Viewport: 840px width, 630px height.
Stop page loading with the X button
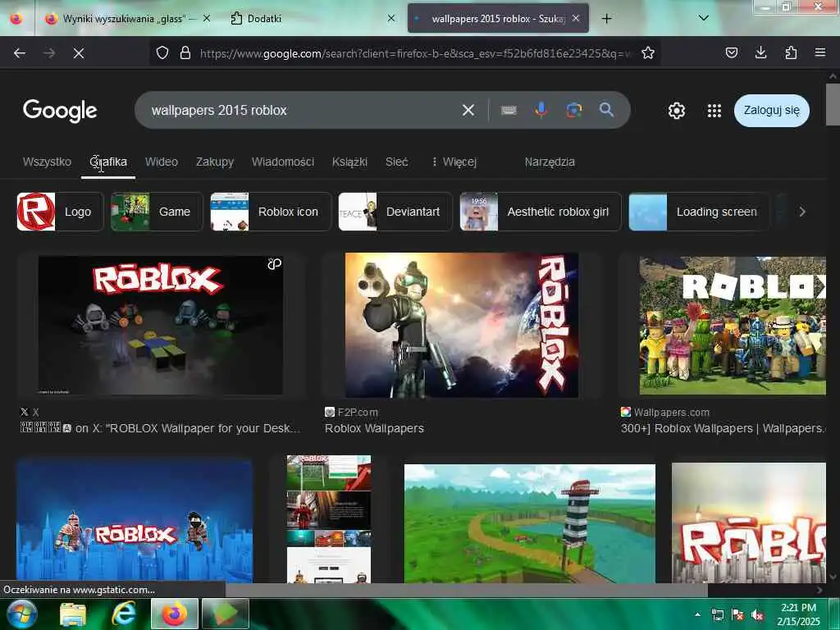click(79, 53)
